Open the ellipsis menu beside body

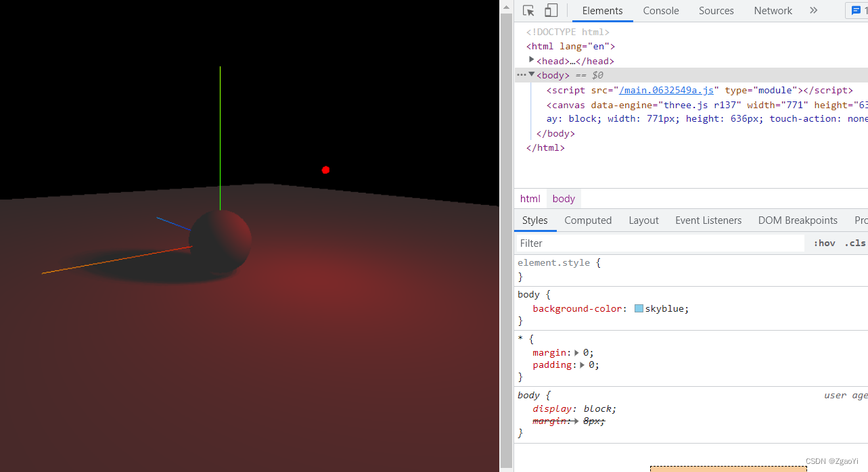521,75
